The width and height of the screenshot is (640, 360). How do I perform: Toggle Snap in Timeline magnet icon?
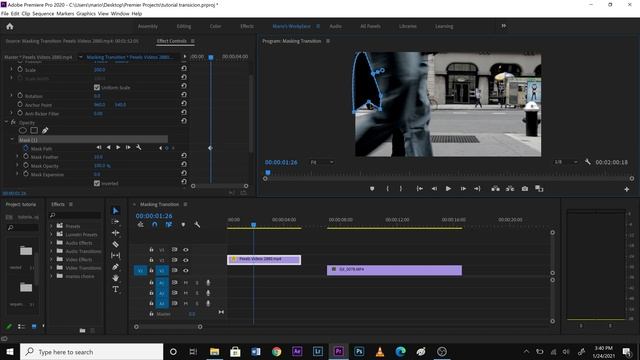[155, 224]
